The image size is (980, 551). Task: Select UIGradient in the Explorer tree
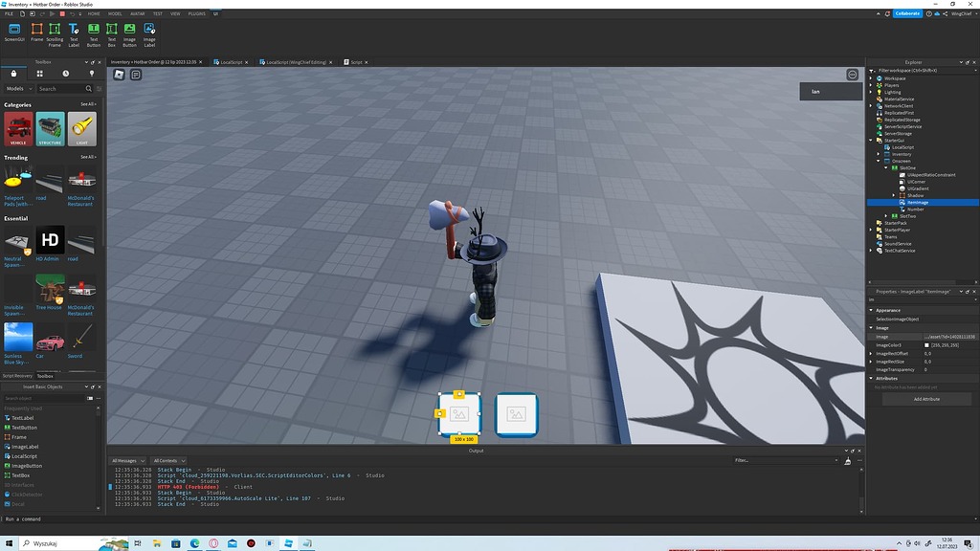click(x=918, y=188)
